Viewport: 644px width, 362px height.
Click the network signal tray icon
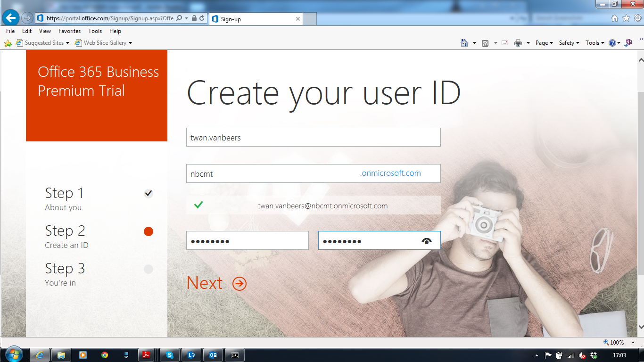(571, 355)
